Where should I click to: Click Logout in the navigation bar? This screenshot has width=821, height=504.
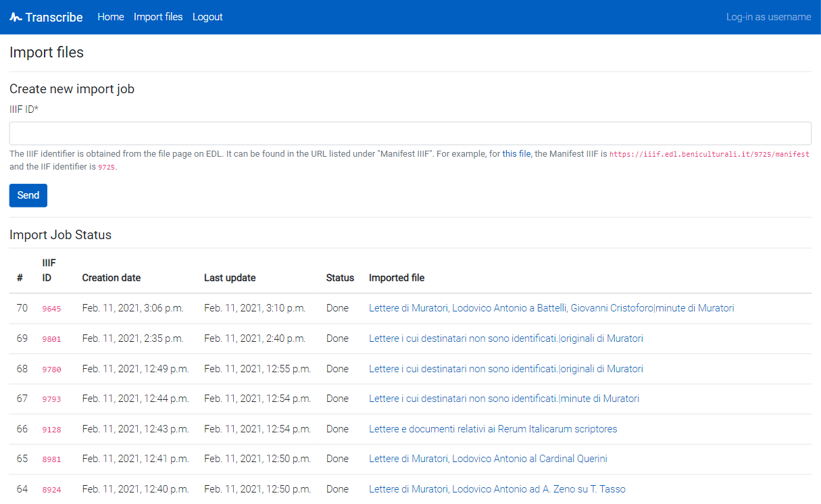pyautogui.click(x=207, y=17)
